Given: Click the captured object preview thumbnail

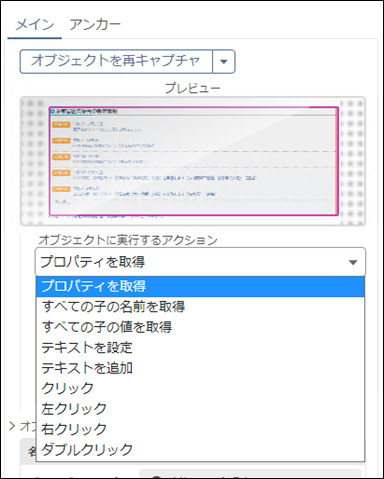Looking at the screenshot, I should click(193, 161).
